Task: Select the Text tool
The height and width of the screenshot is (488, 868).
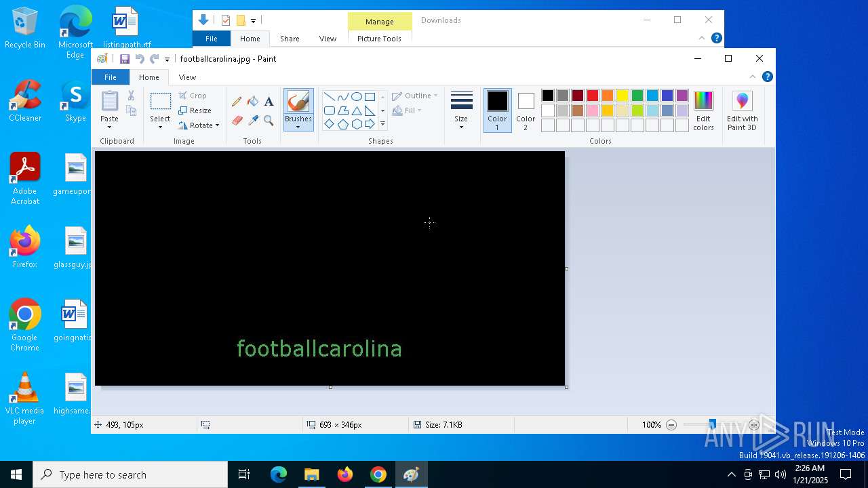Action: (x=269, y=102)
